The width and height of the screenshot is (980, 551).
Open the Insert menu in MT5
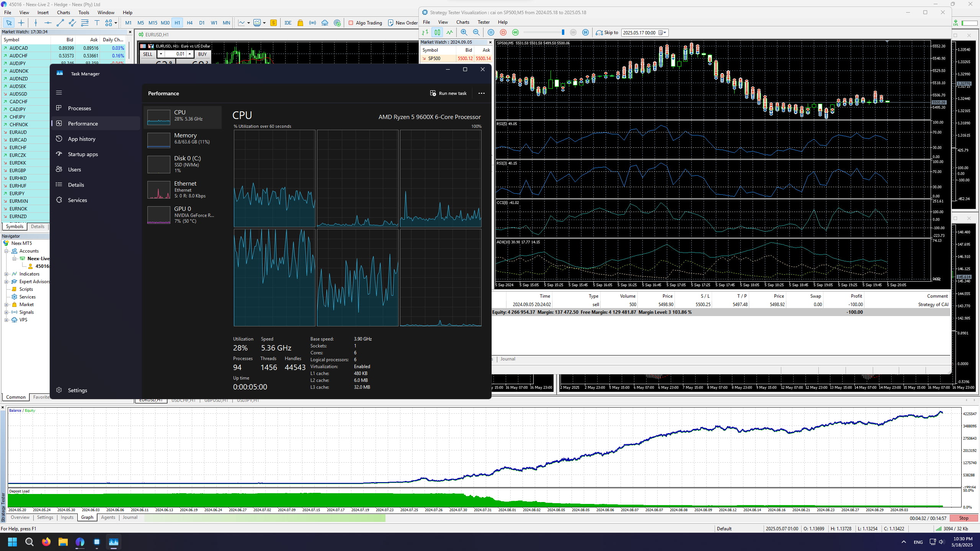[x=43, y=13]
